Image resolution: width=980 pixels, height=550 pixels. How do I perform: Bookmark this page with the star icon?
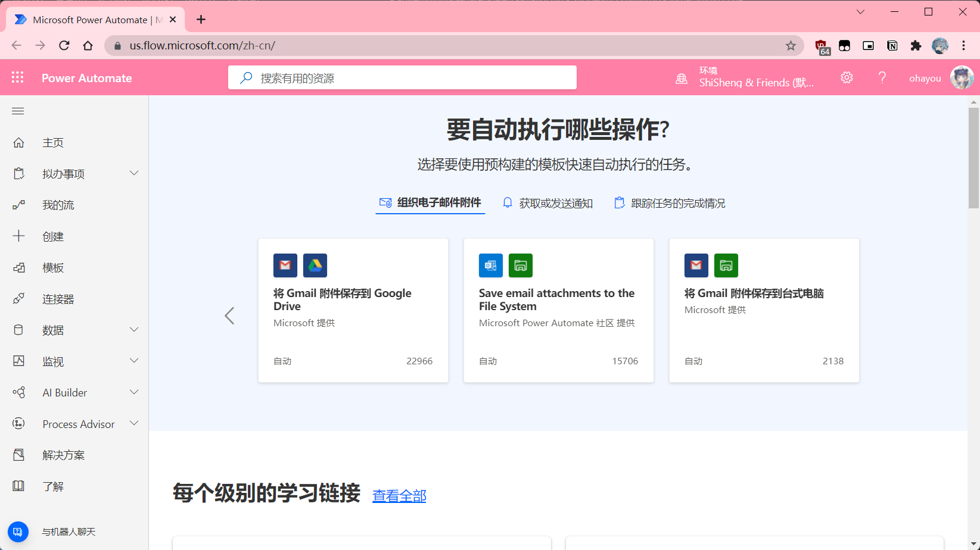(791, 45)
